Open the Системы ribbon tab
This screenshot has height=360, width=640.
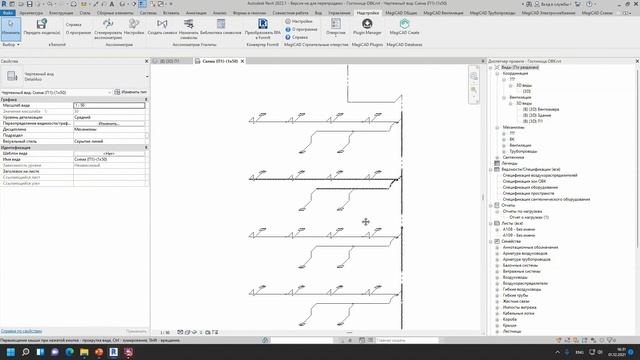tap(148, 13)
